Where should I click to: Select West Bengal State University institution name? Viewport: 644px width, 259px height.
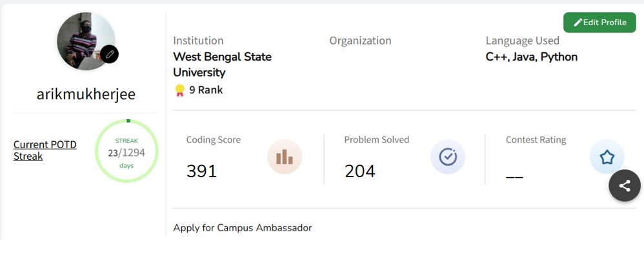[x=222, y=64]
